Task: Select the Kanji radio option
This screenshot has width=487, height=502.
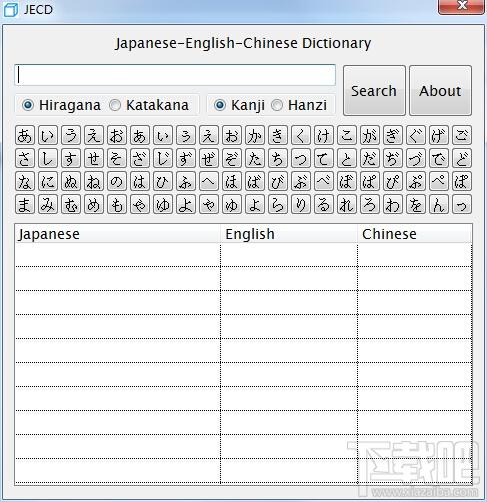Action: [239, 105]
